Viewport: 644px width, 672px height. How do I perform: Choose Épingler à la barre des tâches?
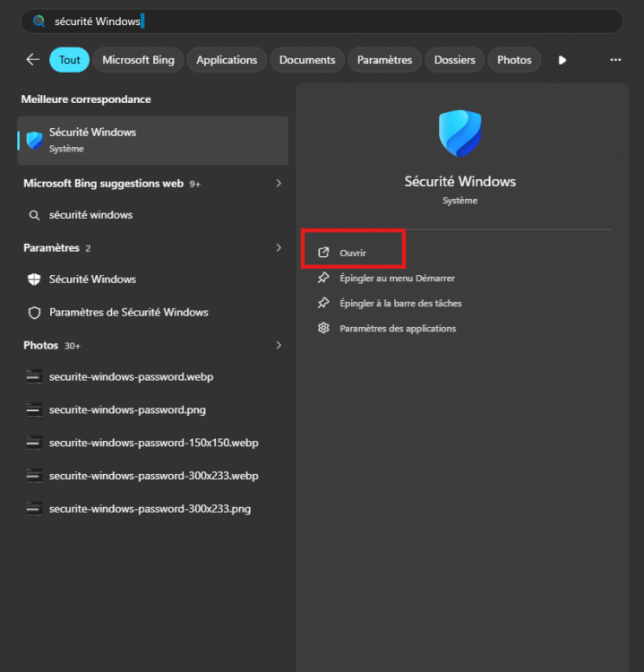(x=400, y=303)
